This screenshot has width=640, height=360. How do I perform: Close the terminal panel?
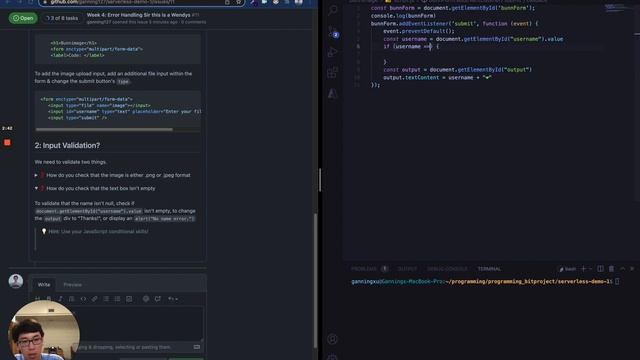(632, 269)
